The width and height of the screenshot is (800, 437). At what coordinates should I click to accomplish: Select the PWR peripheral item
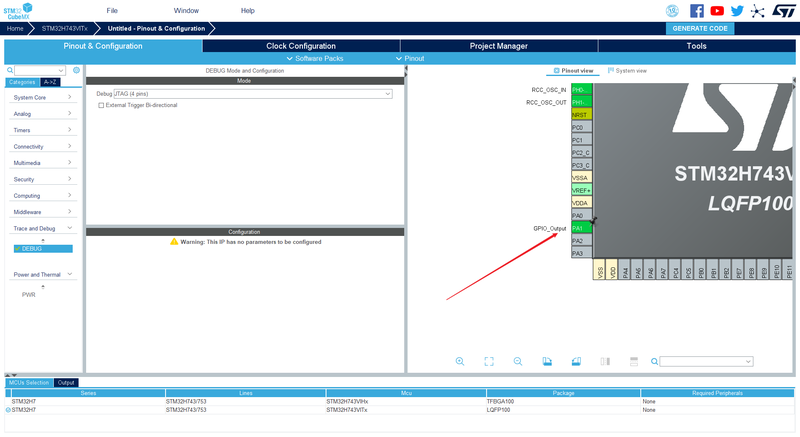[x=29, y=295]
